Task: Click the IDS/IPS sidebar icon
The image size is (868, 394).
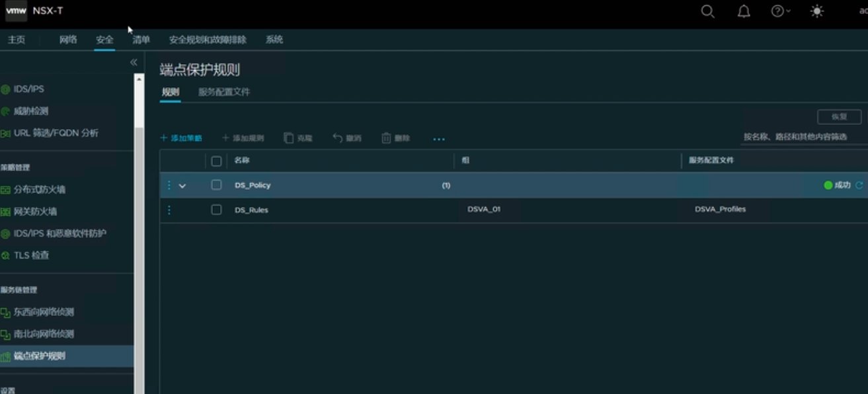Action: click(x=5, y=89)
